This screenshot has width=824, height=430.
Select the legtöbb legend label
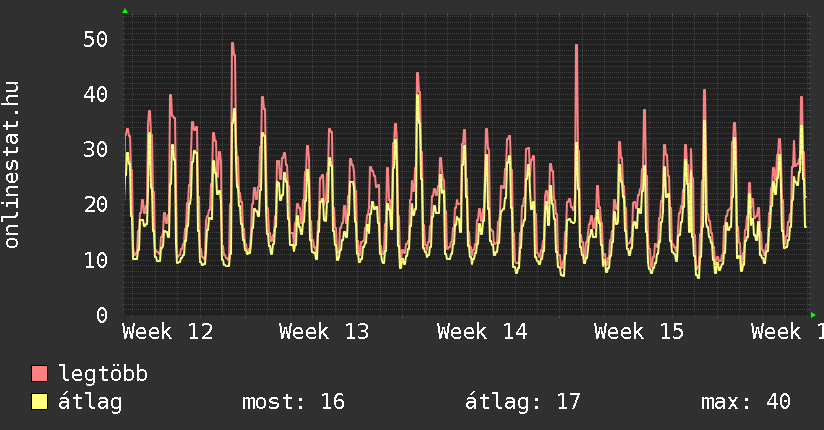[x=103, y=374]
